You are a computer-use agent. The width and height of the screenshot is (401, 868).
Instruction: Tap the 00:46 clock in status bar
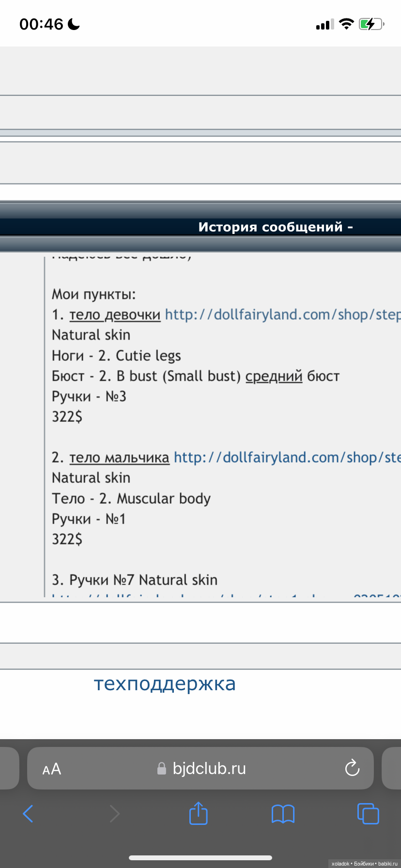(42, 24)
